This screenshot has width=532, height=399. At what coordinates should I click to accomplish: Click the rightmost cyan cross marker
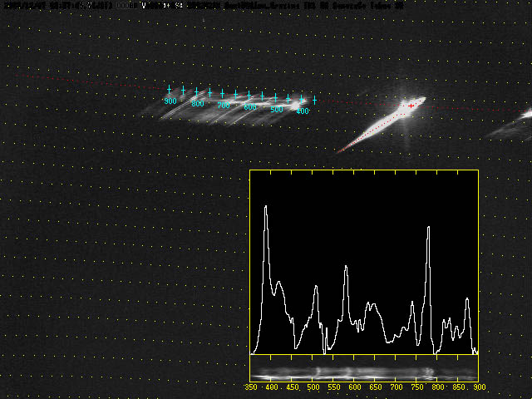(315, 101)
